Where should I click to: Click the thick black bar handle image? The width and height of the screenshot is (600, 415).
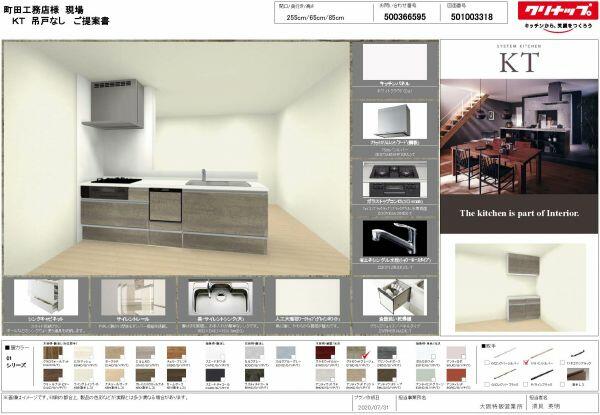[x=542, y=374]
